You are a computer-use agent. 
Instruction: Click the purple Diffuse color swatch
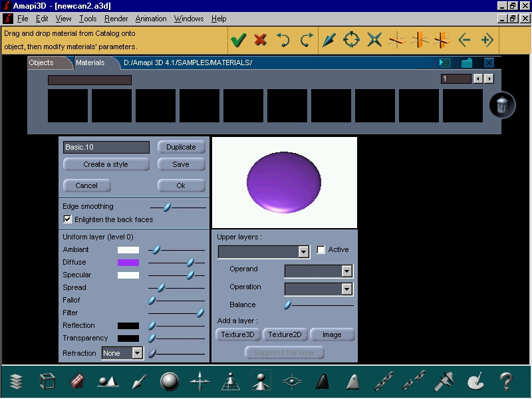[129, 262]
